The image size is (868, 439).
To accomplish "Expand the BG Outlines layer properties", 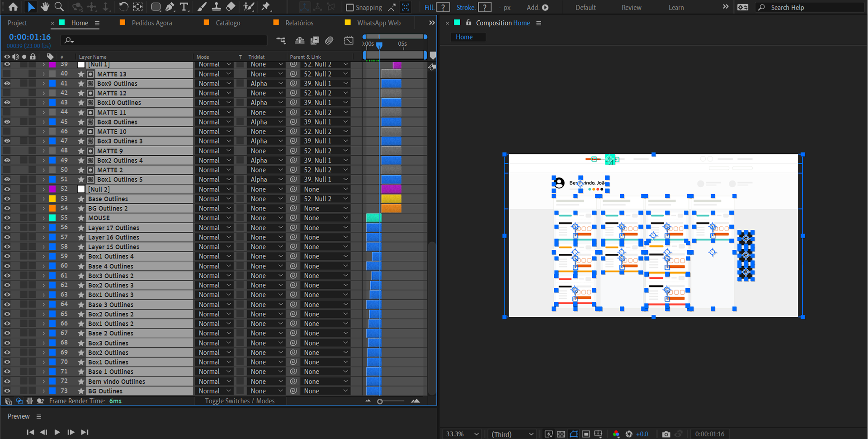I will (44, 391).
